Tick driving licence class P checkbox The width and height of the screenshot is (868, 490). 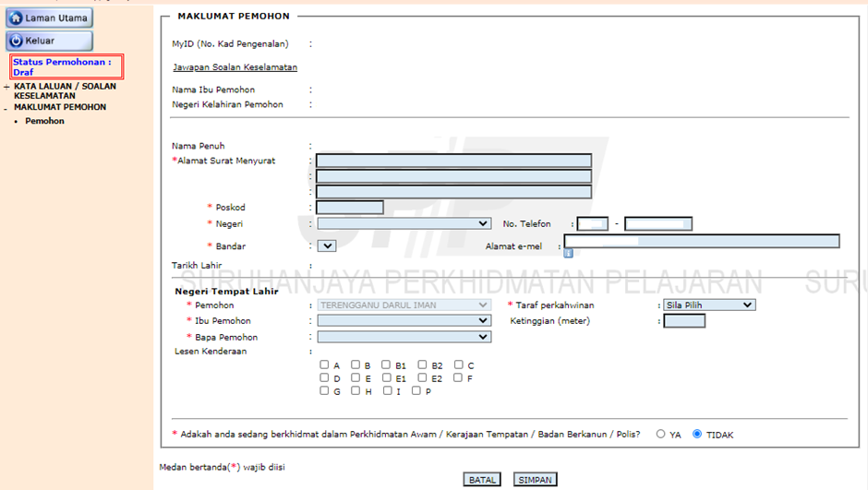(416, 391)
